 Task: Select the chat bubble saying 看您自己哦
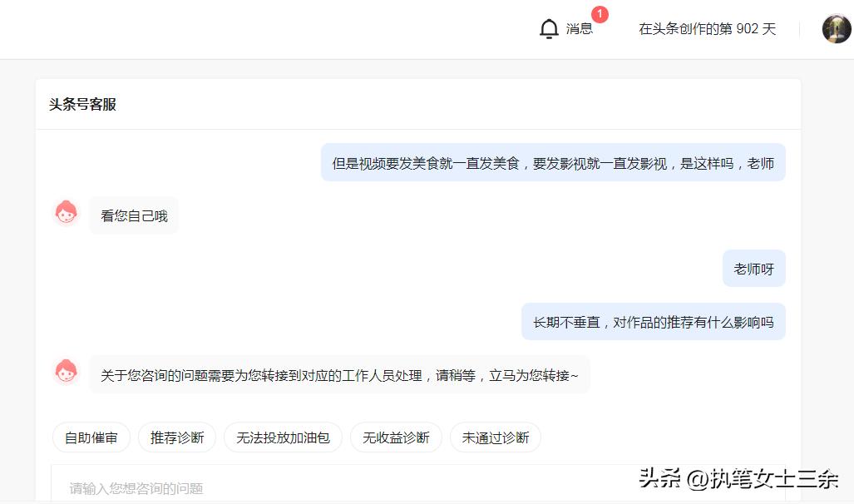pyautogui.click(x=133, y=215)
